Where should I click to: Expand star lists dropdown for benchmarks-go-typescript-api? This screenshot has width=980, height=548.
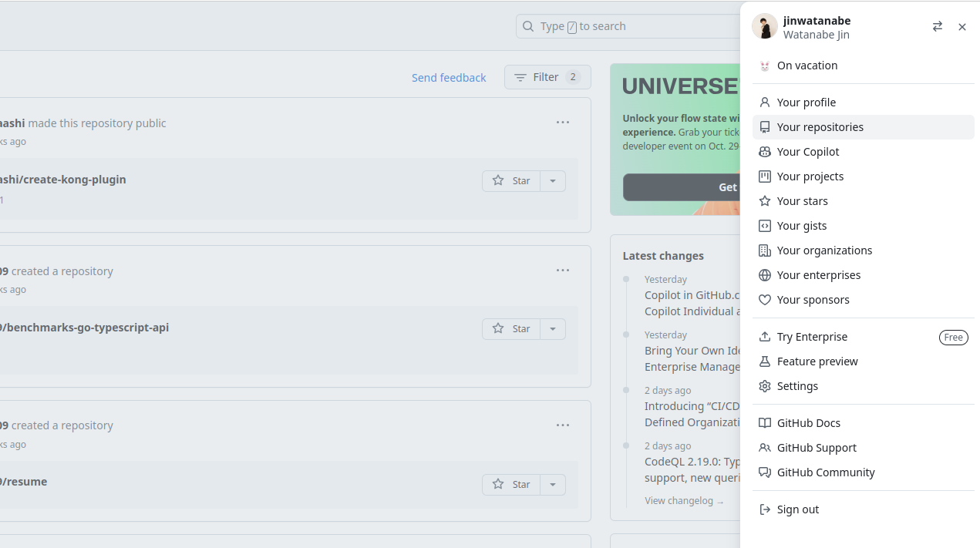coord(553,328)
